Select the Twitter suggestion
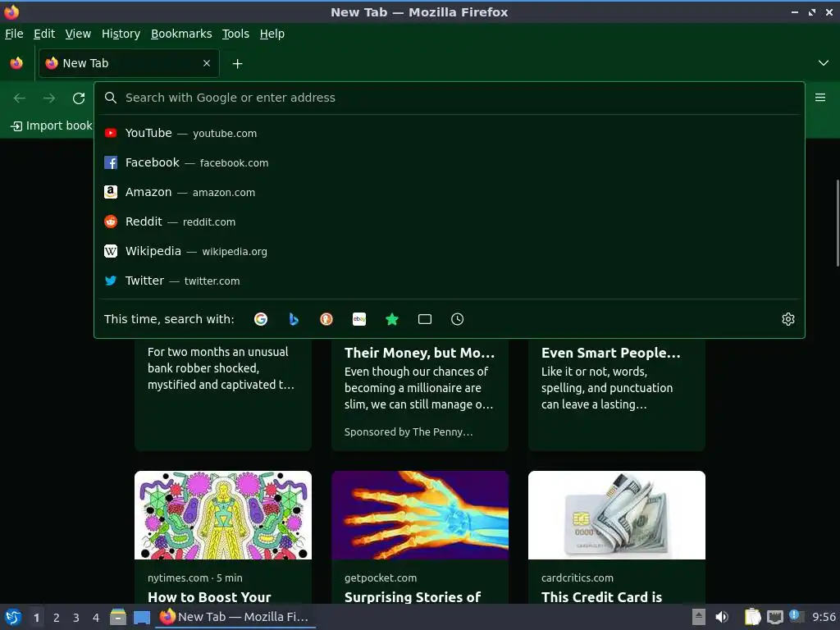 tap(450, 281)
